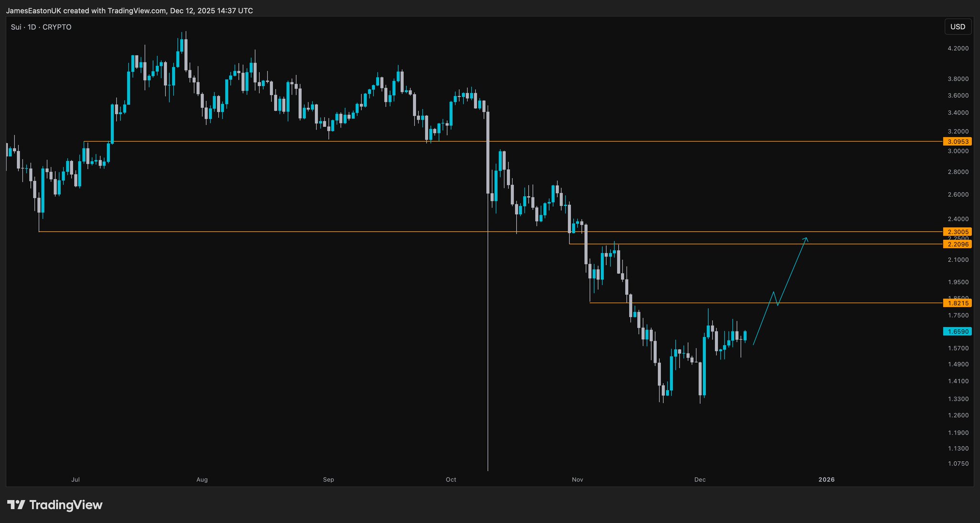
Task: Click the TradingView wordmark text
Action: coord(66,505)
